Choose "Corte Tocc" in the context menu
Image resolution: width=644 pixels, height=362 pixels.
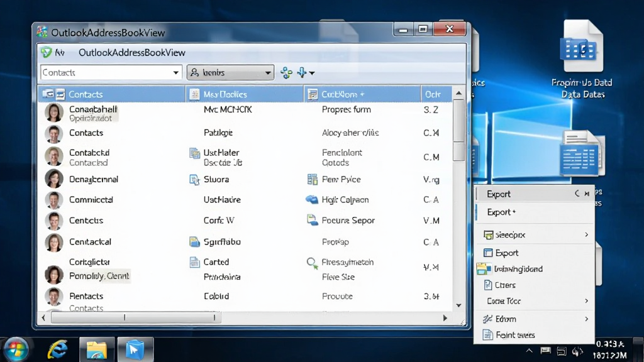(535, 301)
